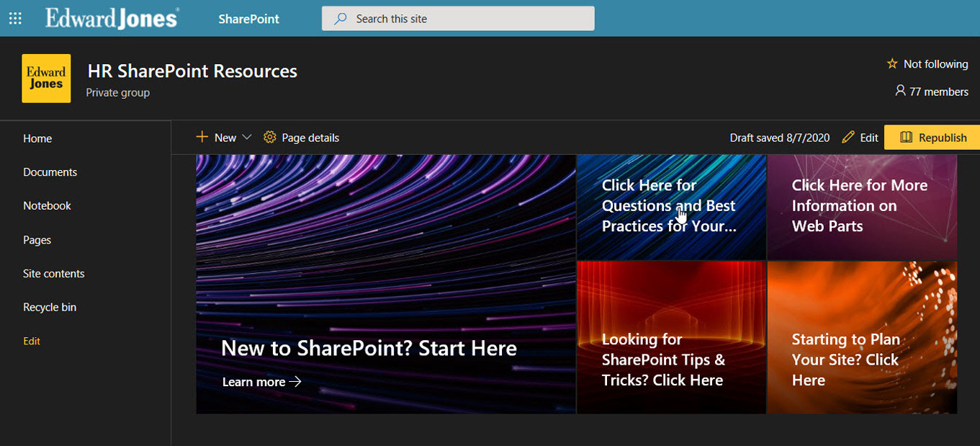This screenshot has height=446, width=980.
Task: Open the Questions and Best Practices tile
Action: click(671, 207)
